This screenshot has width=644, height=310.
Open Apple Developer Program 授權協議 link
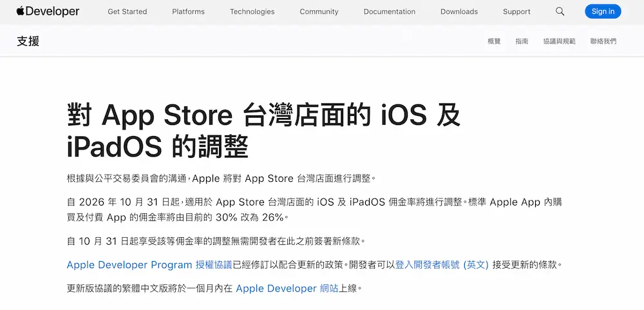149,265
